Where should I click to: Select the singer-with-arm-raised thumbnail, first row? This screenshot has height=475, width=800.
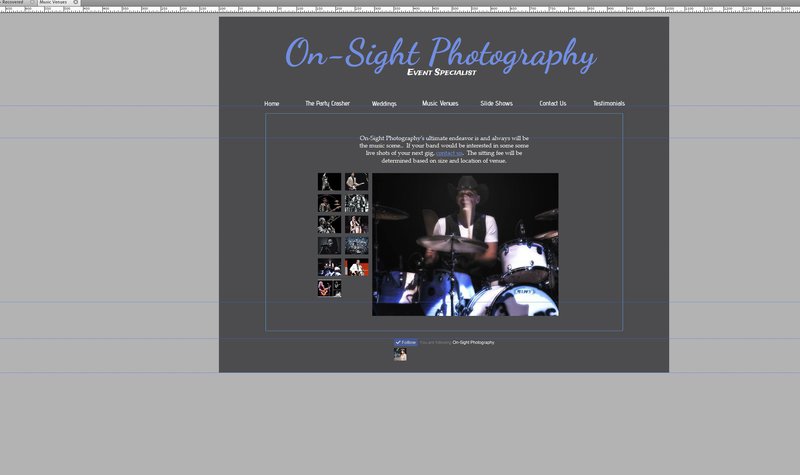(x=330, y=182)
